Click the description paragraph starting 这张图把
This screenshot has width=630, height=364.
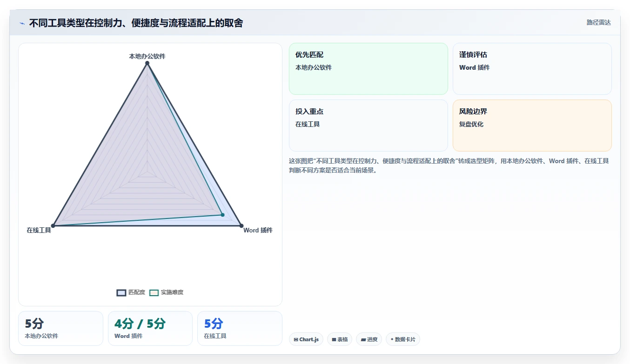coord(449,165)
